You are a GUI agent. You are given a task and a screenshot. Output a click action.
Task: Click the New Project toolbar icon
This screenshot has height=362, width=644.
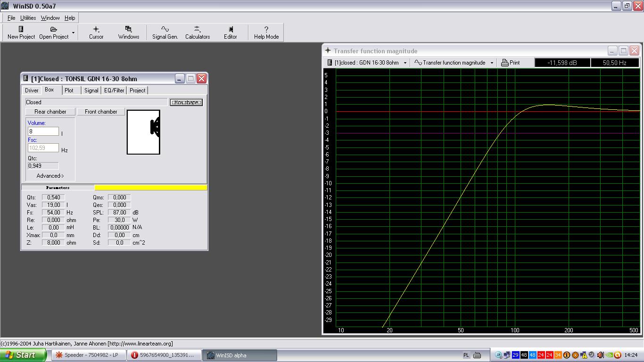coord(21,29)
